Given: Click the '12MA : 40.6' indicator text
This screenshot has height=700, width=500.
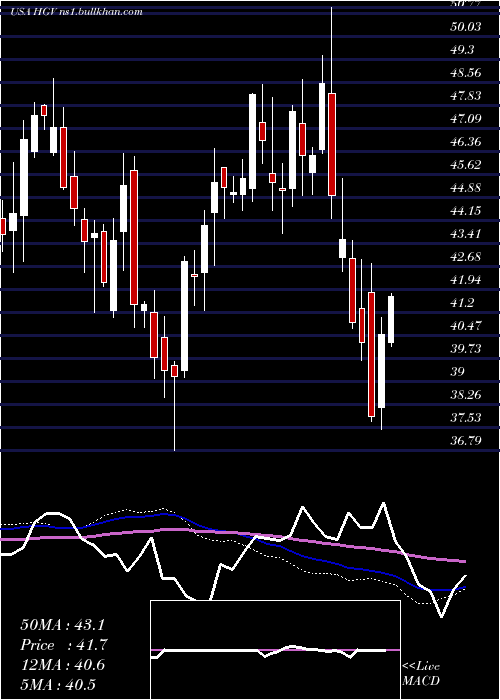Looking at the screenshot, I should pyautogui.click(x=62, y=665).
